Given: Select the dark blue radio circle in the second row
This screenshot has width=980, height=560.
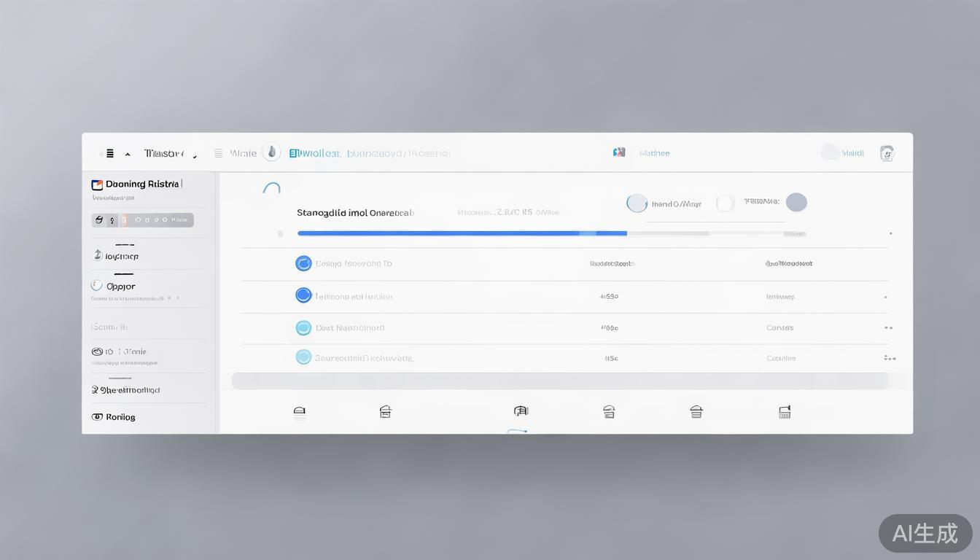Looking at the screenshot, I should tap(303, 295).
